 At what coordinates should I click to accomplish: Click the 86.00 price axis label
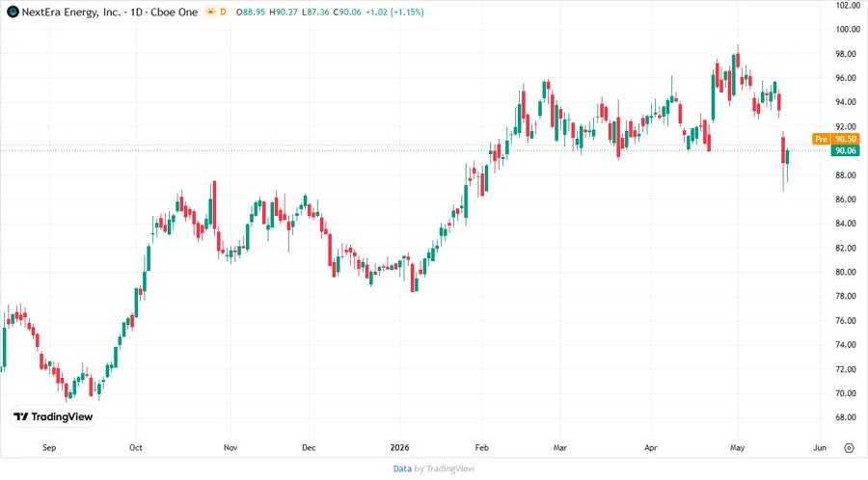tap(845, 200)
